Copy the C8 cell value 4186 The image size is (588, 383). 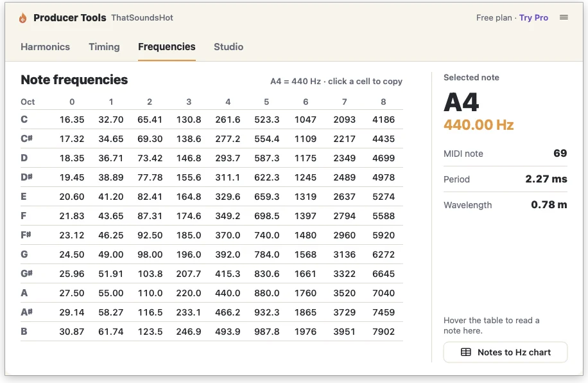tap(383, 120)
